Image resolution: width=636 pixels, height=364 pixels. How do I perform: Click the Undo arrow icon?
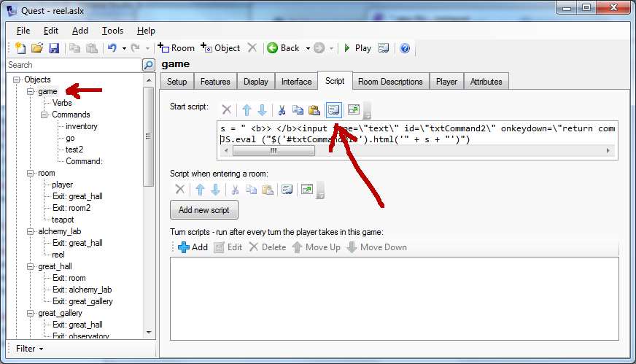(x=112, y=48)
